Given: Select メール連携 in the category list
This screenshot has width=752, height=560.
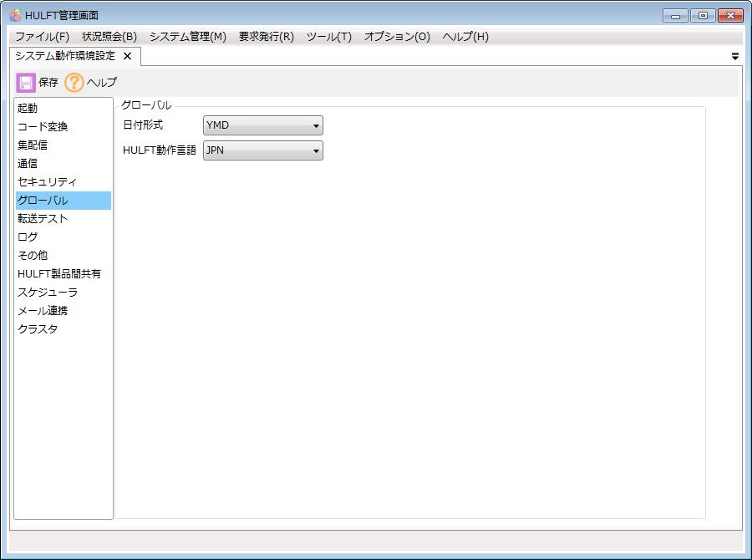Looking at the screenshot, I should pyautogui.click(x=64, y=310).
